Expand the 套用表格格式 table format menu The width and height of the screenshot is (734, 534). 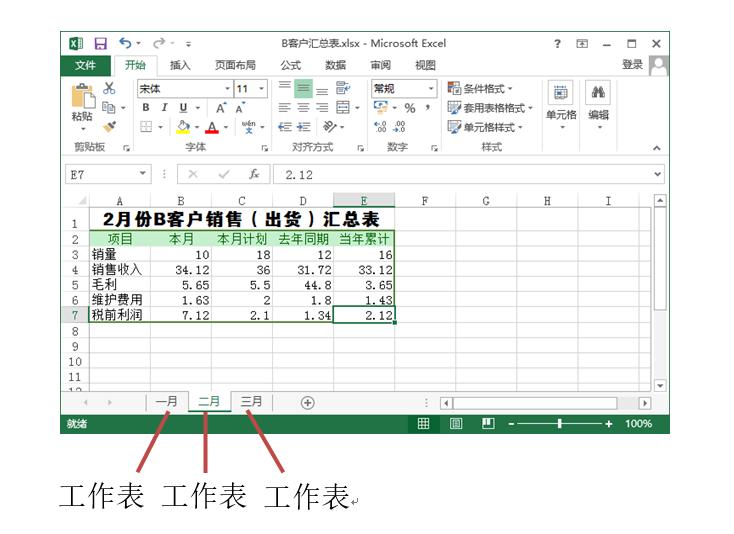click(x=490, y=108)
